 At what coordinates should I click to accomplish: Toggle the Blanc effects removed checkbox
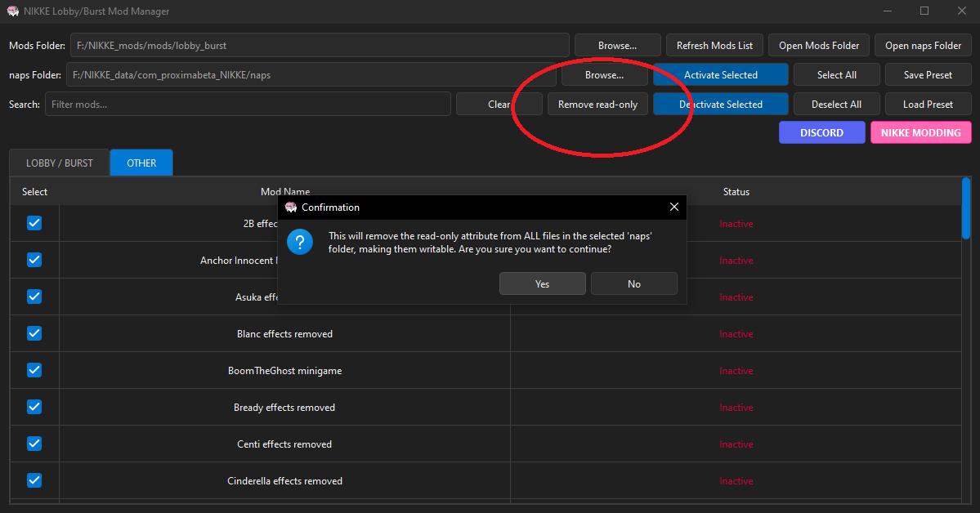(x=34, y=333)
